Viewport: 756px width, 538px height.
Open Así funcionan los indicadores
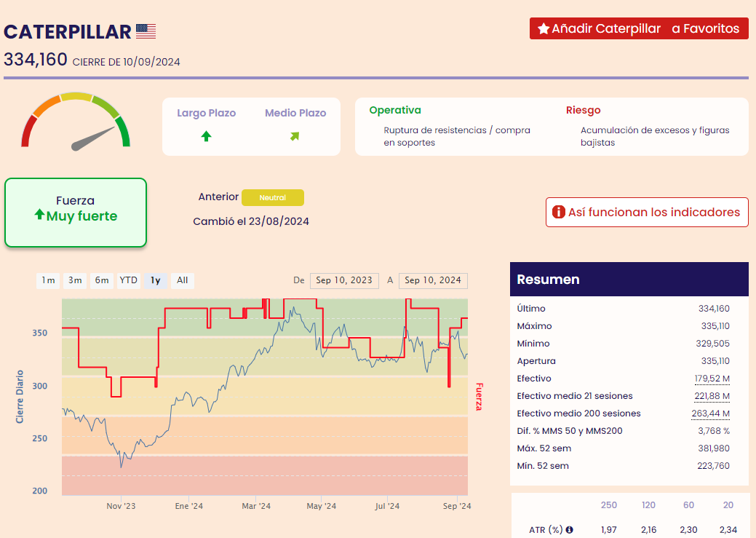pos(647,212)
